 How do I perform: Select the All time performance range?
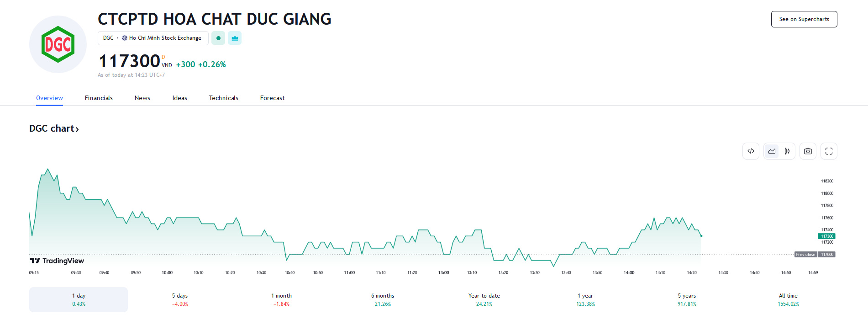788,299
